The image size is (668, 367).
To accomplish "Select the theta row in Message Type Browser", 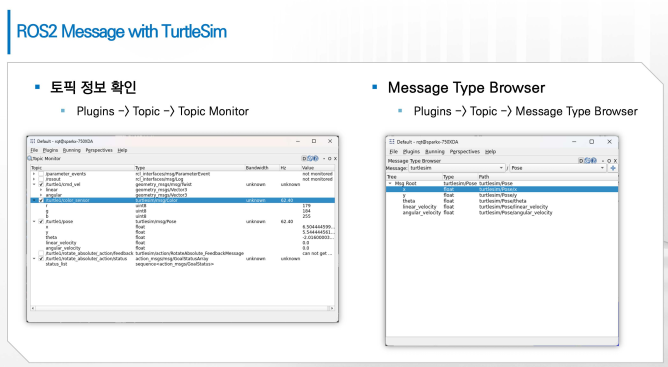I will click(502, 201).
